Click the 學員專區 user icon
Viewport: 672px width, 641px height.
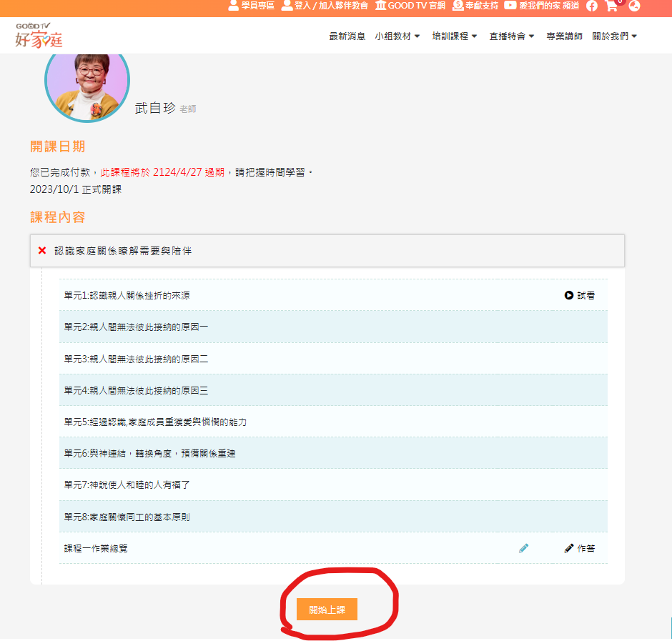coord(234,6)
